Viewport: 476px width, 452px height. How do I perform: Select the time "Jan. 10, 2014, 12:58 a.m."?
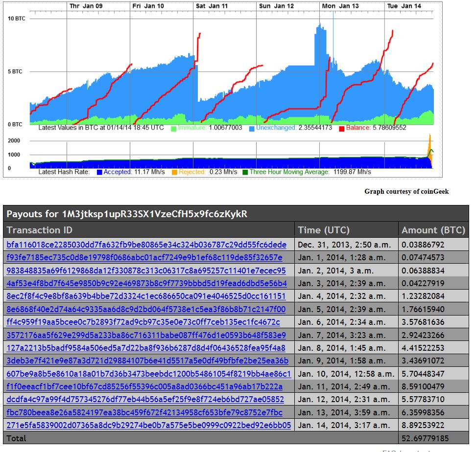tap(346, 374)
